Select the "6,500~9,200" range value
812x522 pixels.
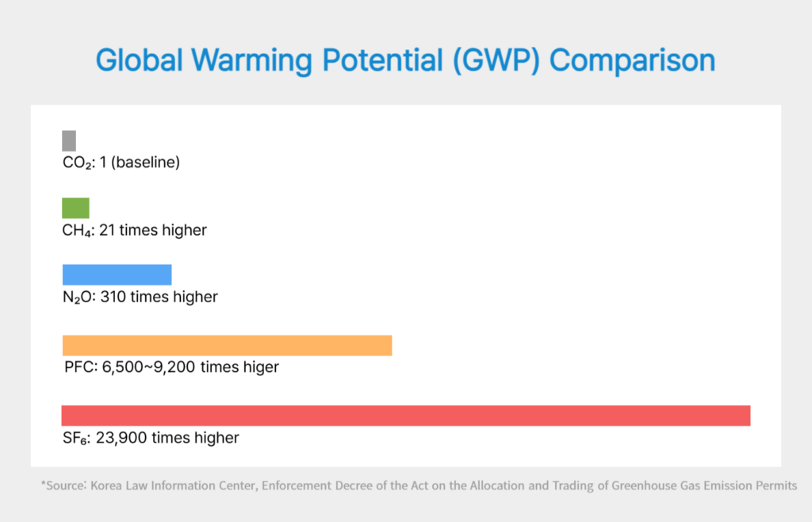[150, 367]
